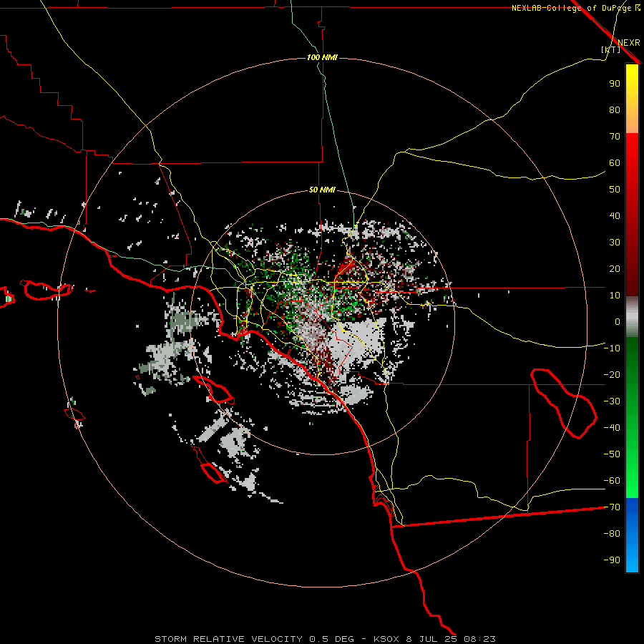Click the positive 80 scale label

615,110
